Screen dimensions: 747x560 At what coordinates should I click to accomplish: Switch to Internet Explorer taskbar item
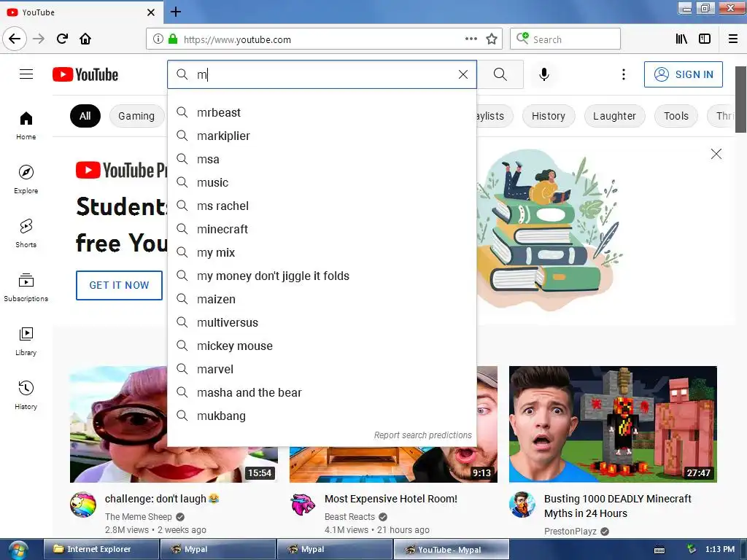coord(101,549)
